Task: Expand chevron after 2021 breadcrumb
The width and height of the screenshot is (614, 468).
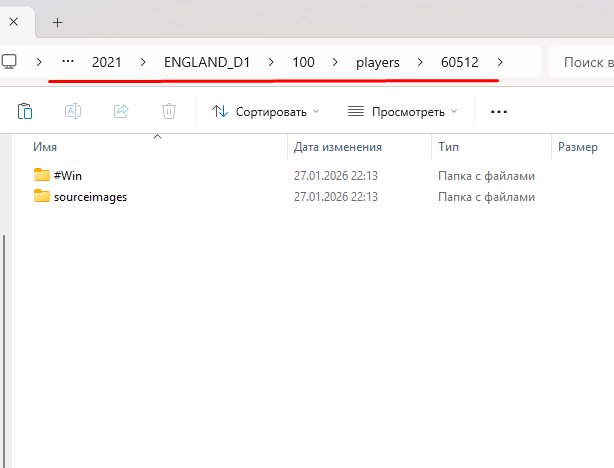Action: (143, 62)
